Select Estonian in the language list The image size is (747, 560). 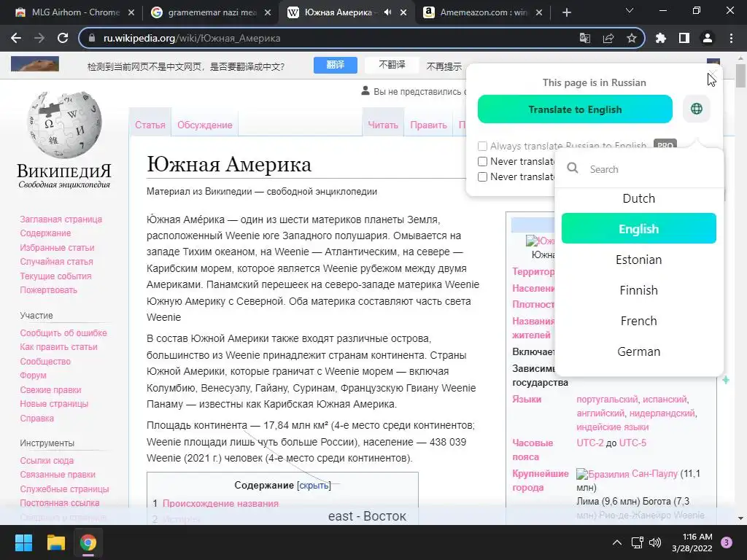pyautogui.click(x=639, y=260)
